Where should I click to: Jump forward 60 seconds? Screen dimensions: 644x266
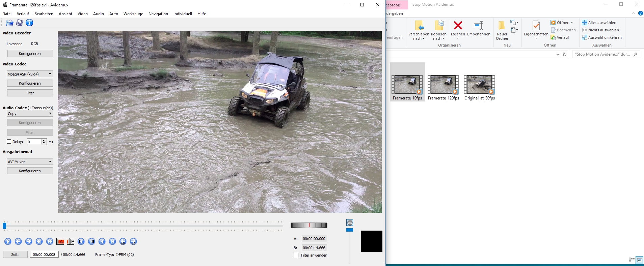[x=133, y=241]
